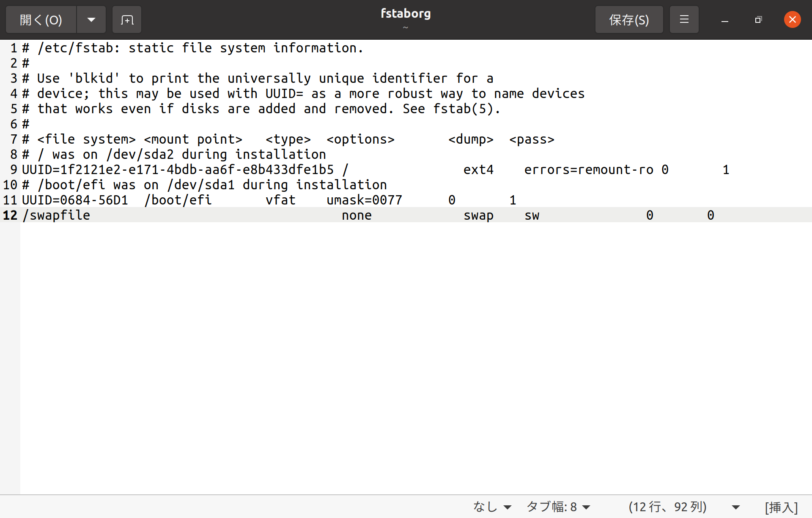812x518 pixels.
Task: Click the 'umask=0077' option
Action: coord(364,200)
